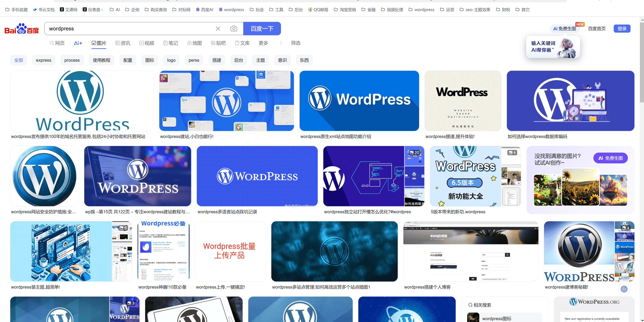Open the 百度首页 link
The image size is (644, 322).
tap(597, 29)
